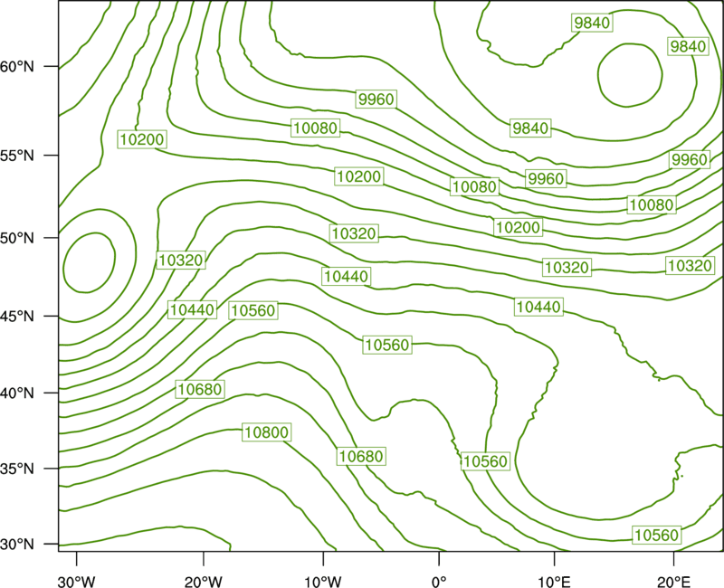
Task: Select the 20°W longitude tick label
Action: pyautogui.click(x=203, y=582)
